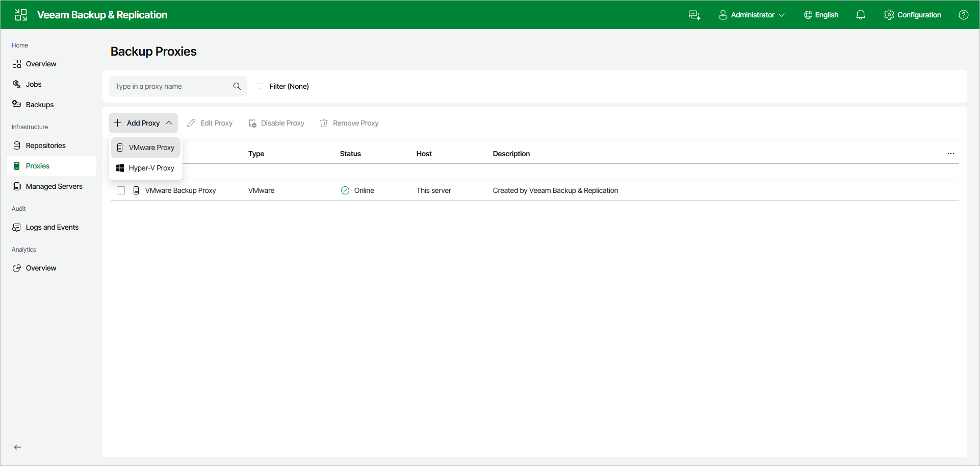The height and width of the screenshot is (466, 980).
Task: Click the 'Backup Proxies' page heading
Action: coord(153,52)
